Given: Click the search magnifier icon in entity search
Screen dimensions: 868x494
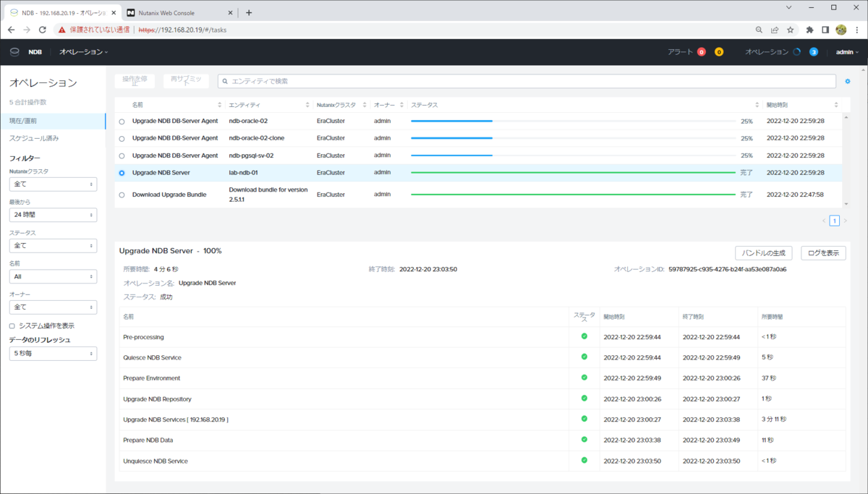Looking at the screenshot, I should (225, 81).
